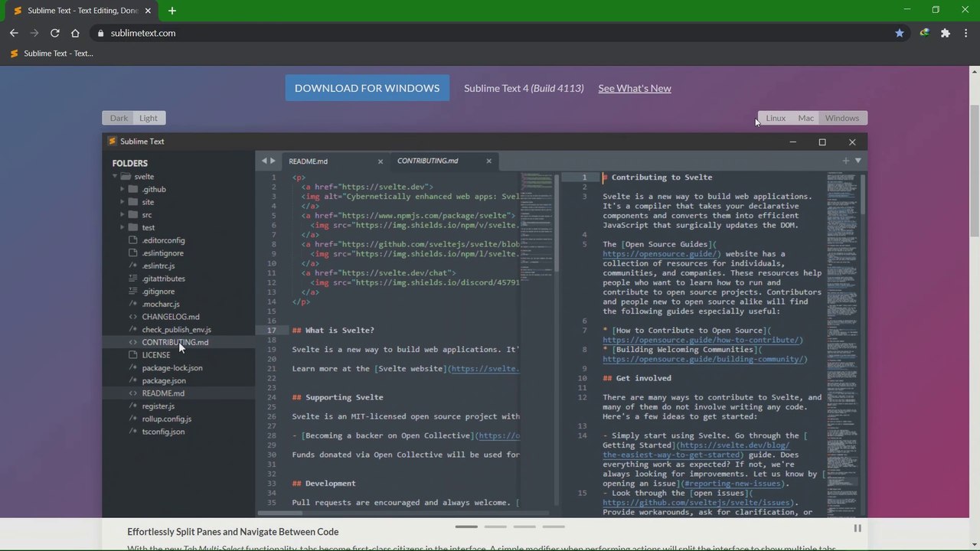Go to the second slideshow indicator
The height and width of the screenshot is (551, 980).
(x=495, y=527)
